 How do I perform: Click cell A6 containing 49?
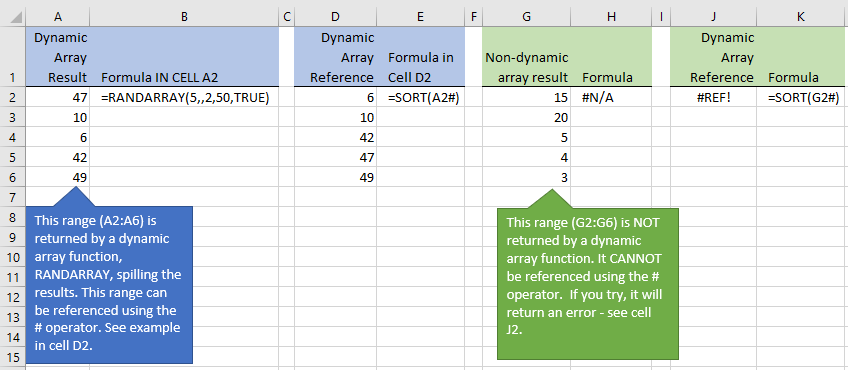pos(58,177)
